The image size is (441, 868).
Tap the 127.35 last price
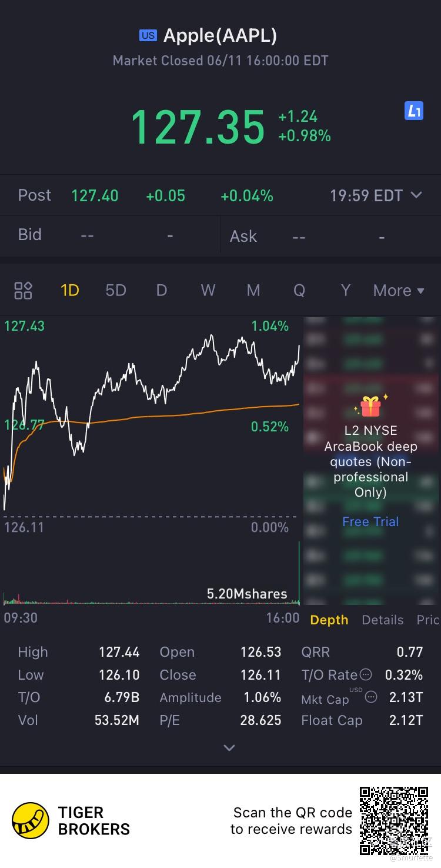pos(198,127)
